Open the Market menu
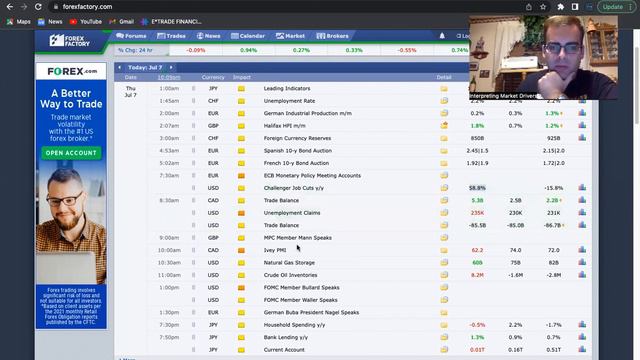This screenshot has height=360, width=640. (x=290, y=36)
